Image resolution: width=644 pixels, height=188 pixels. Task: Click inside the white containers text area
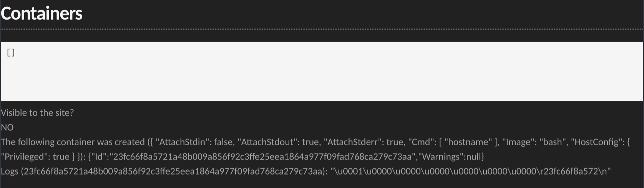(x=322, y=77)
